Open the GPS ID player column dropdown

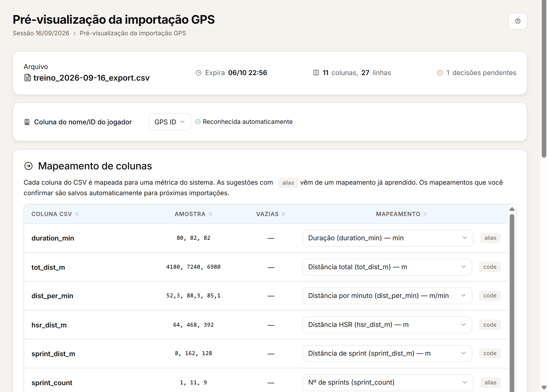click(170, 122)
